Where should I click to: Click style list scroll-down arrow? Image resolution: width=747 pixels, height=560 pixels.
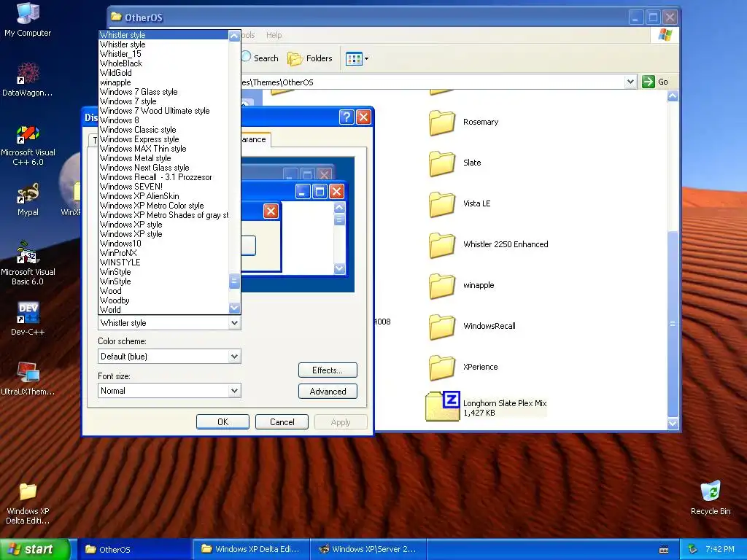click(234, 308)
